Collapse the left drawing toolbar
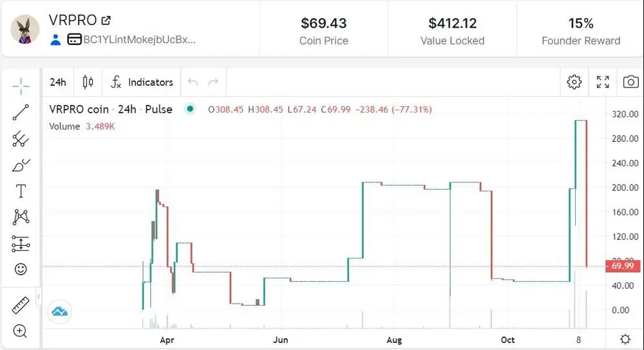This screenshot has height=350, width=644. tap(39, 296)
